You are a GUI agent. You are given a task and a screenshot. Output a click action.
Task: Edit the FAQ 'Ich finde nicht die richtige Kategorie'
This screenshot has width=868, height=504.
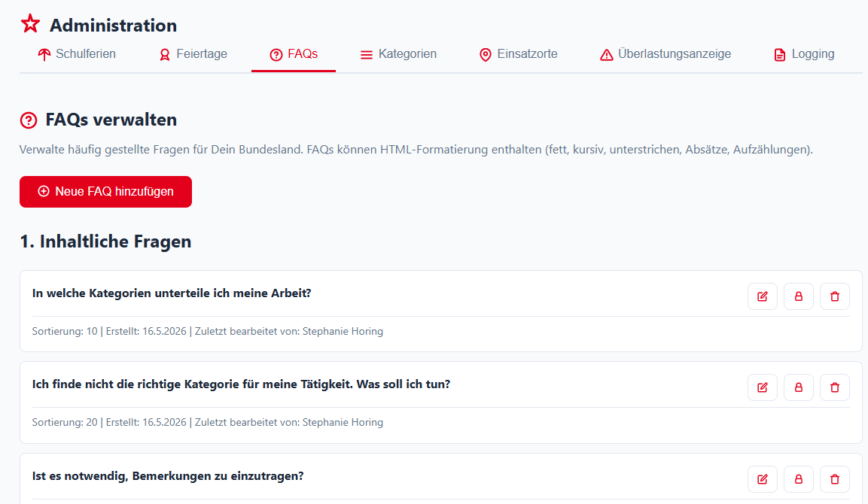click(763, 387)
